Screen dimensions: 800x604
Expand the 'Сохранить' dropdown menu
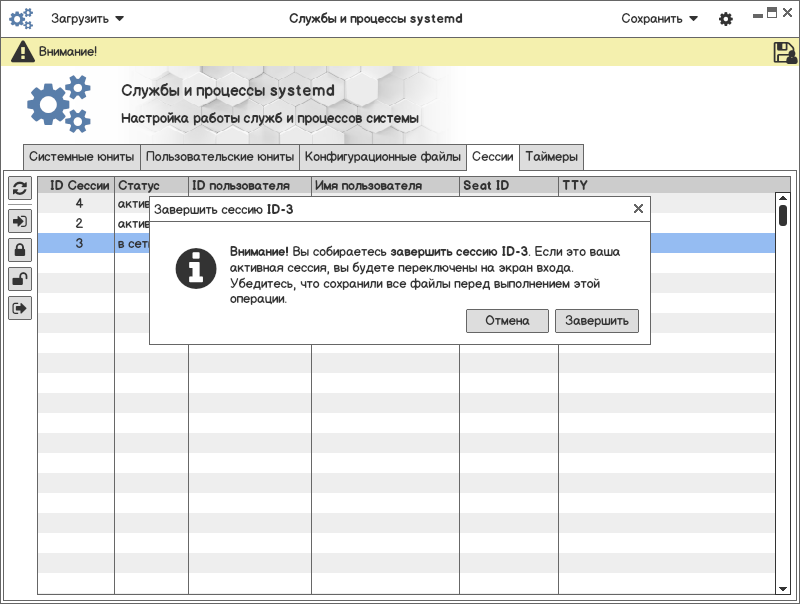point(659,19)
